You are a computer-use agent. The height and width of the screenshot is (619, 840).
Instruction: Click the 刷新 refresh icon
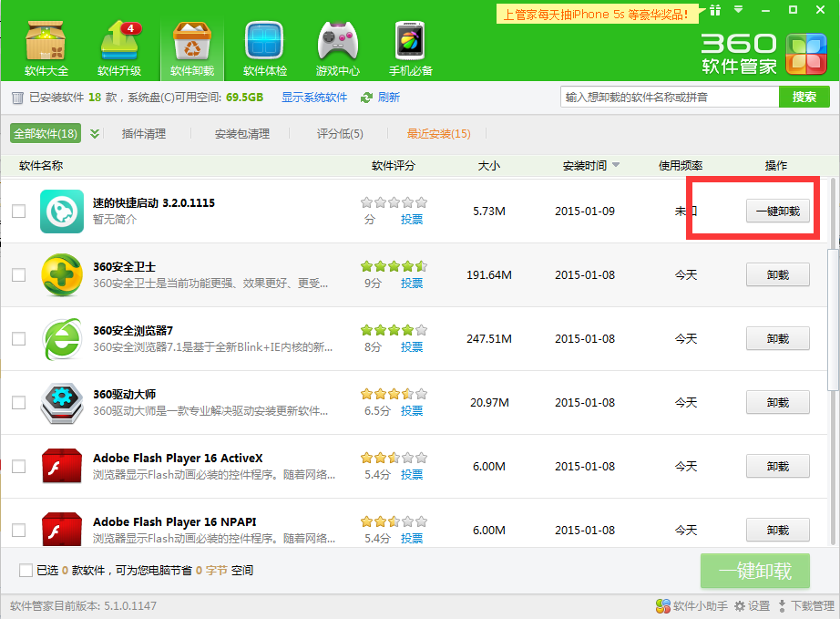pos(367,98)
